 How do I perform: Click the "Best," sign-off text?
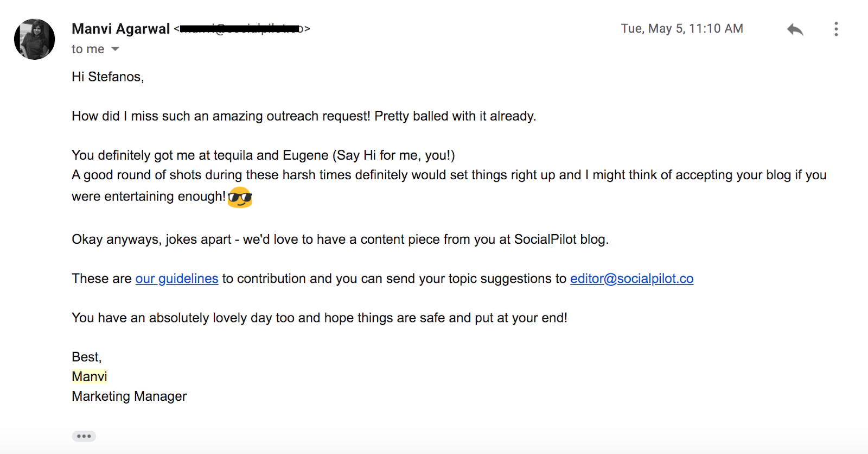point(87,357)
